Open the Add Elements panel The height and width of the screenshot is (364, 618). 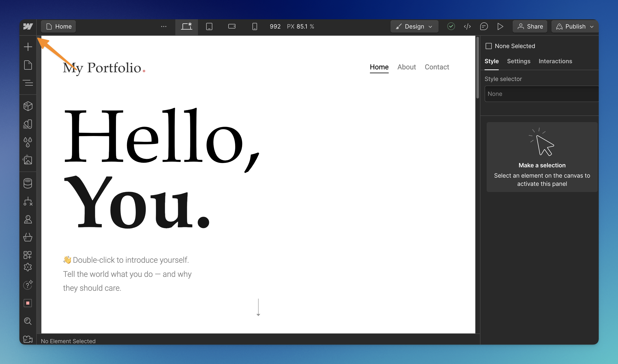[x=28, y=47]
